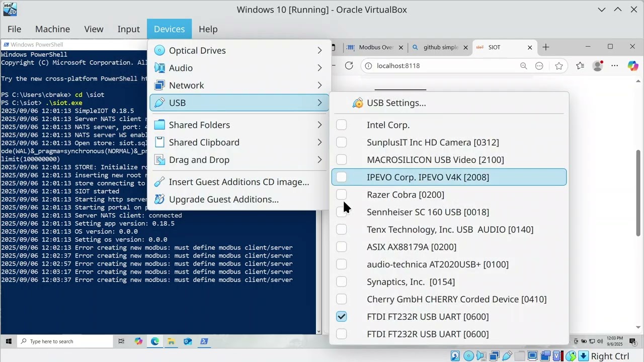Open Edge favorites list icon
Image resolution: width=644 pixels, height=362 pixels.
click(x=580, y=66)
